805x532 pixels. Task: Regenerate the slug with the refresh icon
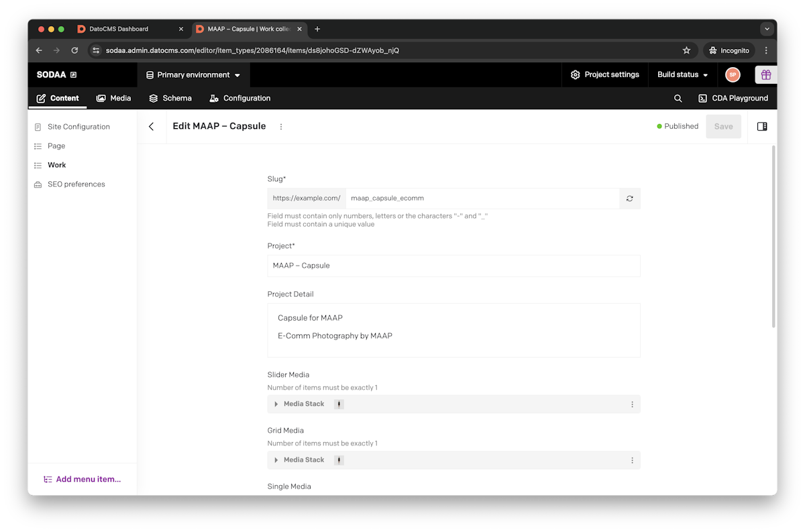point(630,199)
